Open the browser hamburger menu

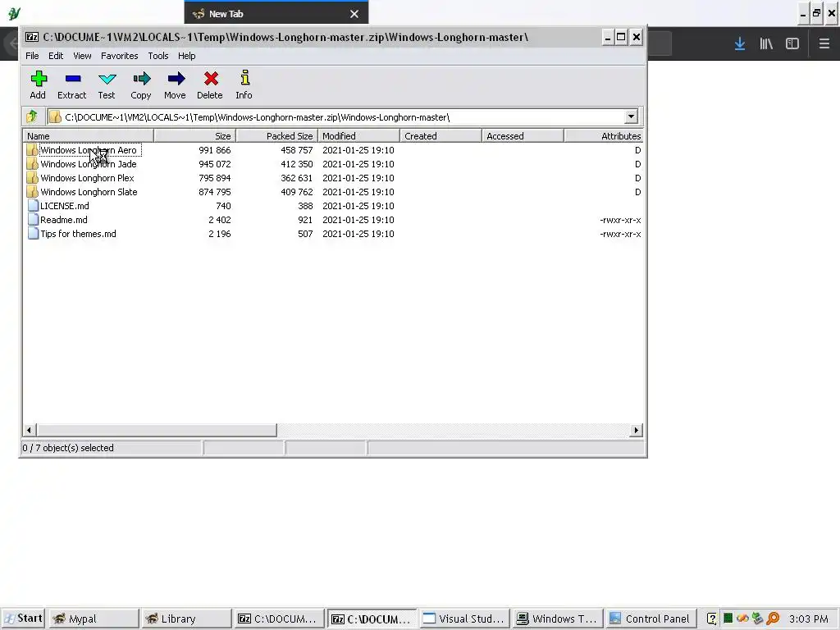(x=824, y=43)
